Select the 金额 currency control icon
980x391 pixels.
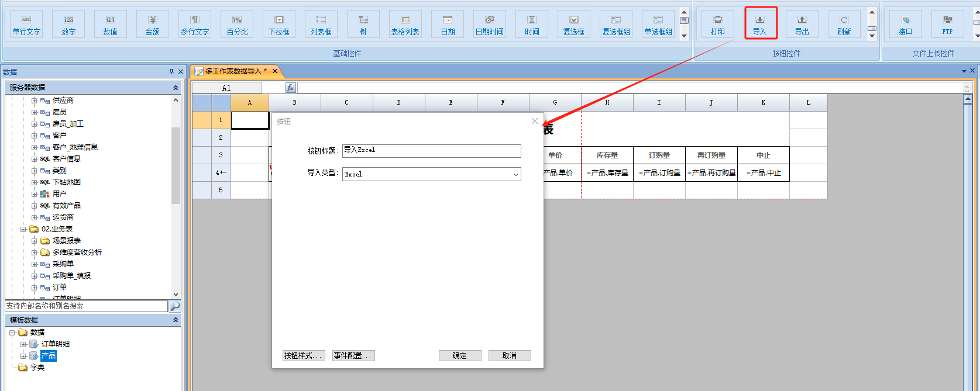[152, 24]
